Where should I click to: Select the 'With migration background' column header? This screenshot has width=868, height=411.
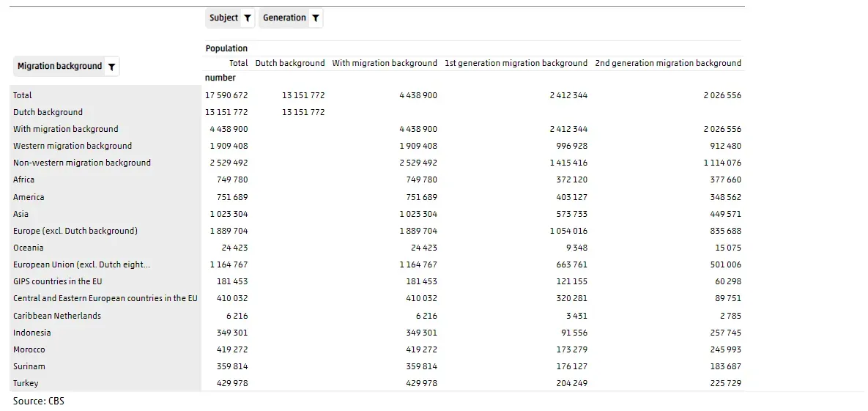(384, 63)
